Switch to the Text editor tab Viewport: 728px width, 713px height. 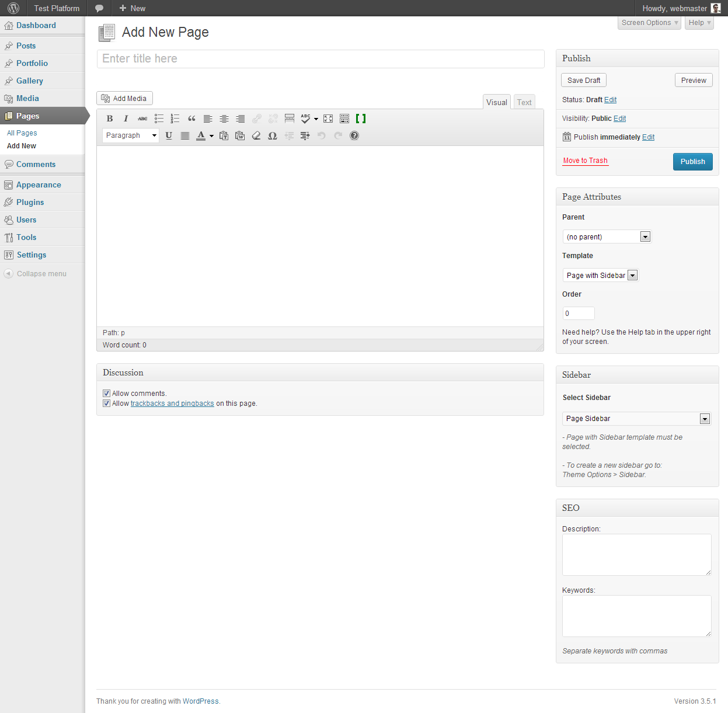point(524,102)
